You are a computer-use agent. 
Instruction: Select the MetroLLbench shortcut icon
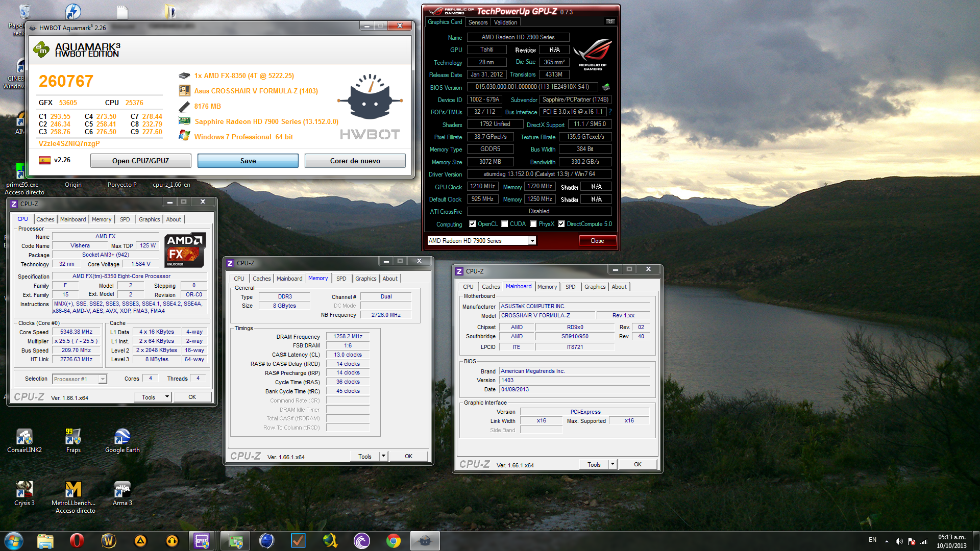tap(73, 497)
